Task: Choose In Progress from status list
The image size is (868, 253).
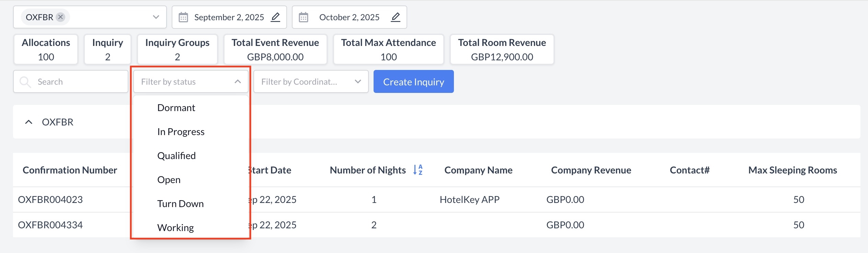Action: [181, 132]
